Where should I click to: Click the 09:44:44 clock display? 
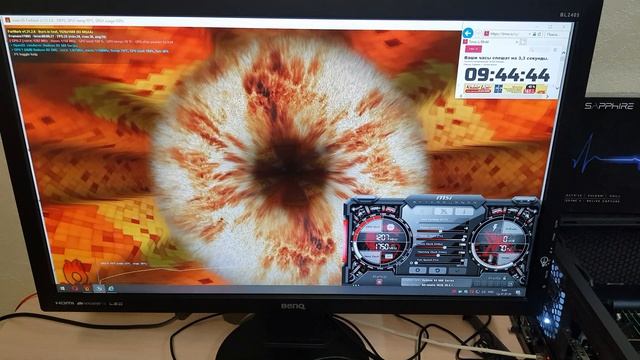coord(507,75)
